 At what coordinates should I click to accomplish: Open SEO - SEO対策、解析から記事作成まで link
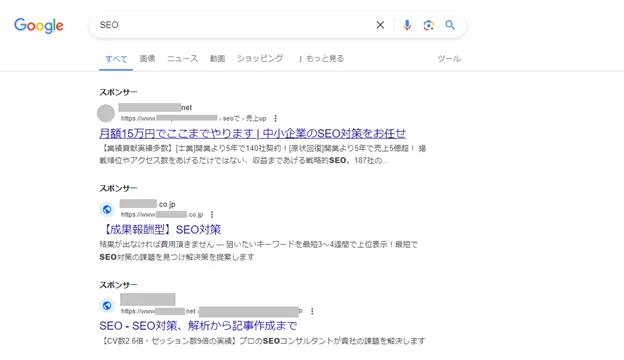[x=198, y=326]
